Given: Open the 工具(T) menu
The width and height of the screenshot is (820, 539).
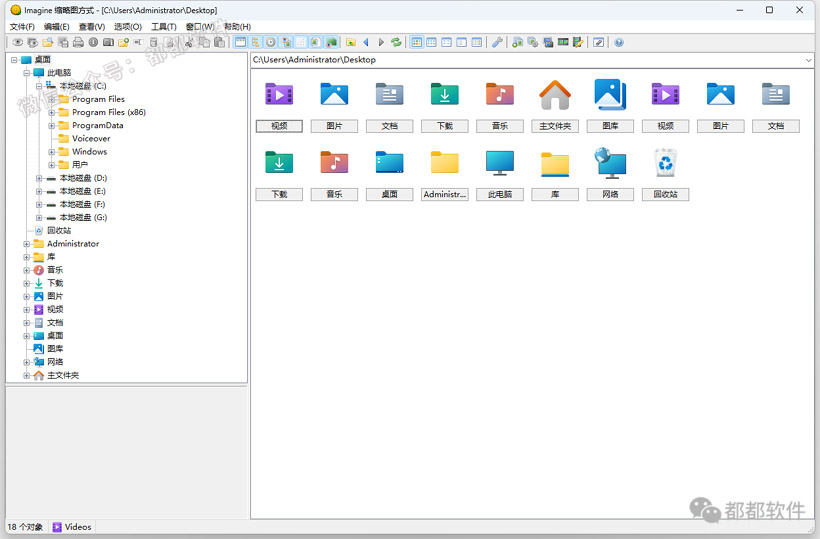Looking at the screenshot, I should (x=164, y=27).
